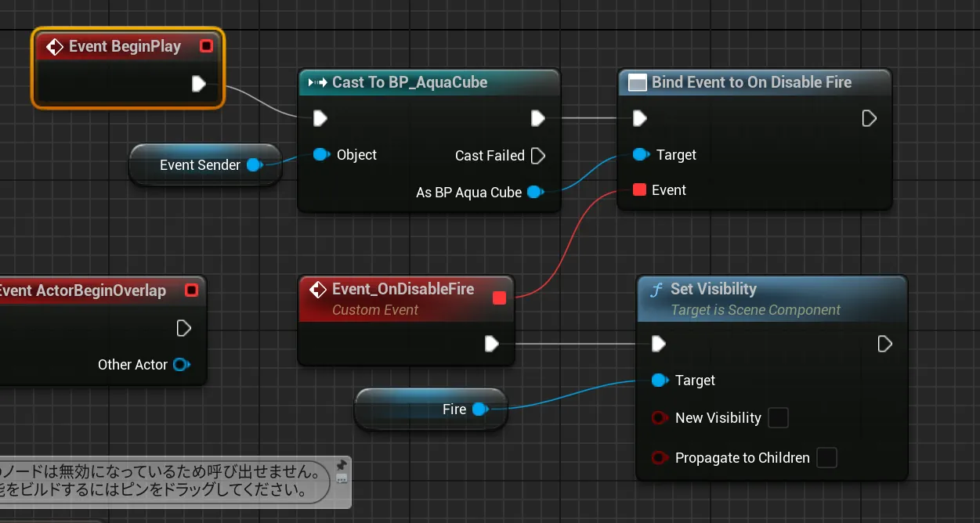Click the red delegate pin on Event BeginPlay
980x523 pixels.
206,46
